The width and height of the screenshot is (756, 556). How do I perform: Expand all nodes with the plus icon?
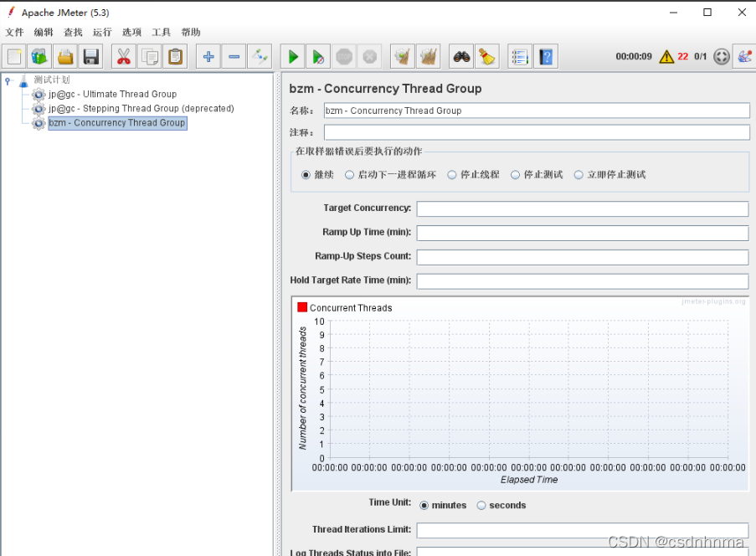208,57
